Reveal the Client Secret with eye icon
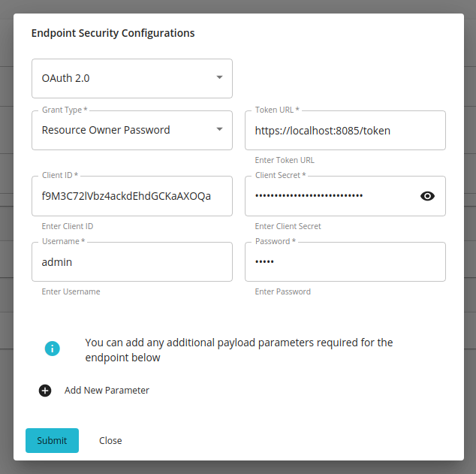 [x=427, y=196]
